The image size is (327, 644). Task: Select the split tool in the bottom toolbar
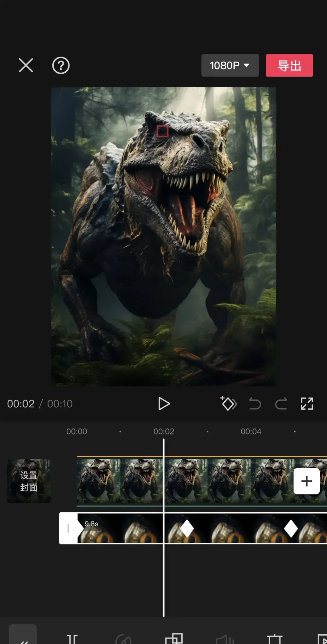(72, 639)
